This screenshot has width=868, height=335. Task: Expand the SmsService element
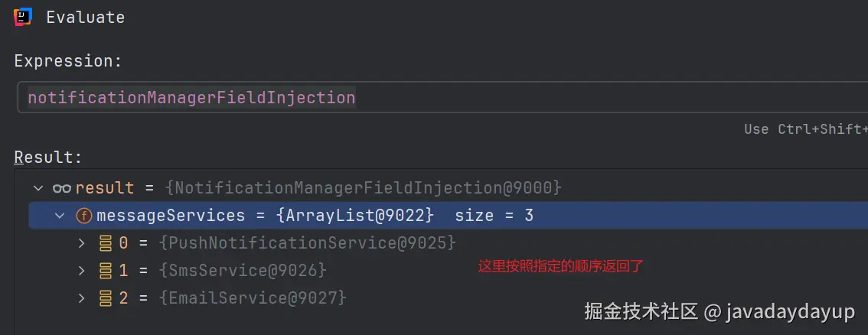[x=81, y=271]
